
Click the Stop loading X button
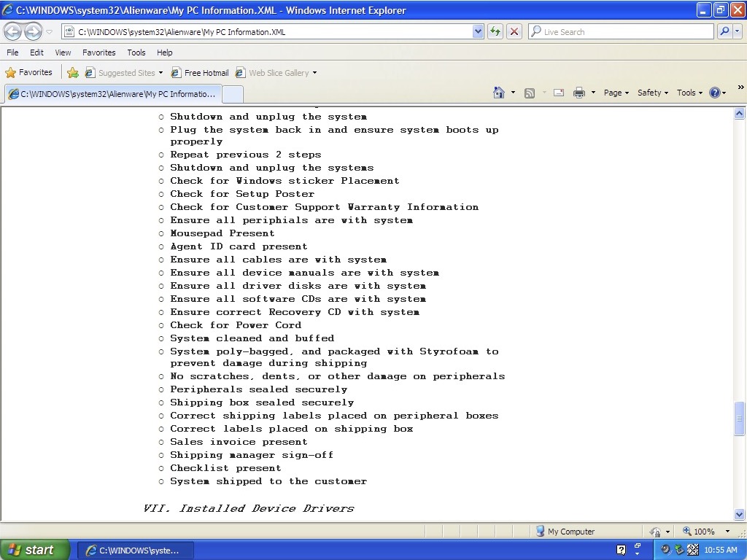tap(514, 31)
